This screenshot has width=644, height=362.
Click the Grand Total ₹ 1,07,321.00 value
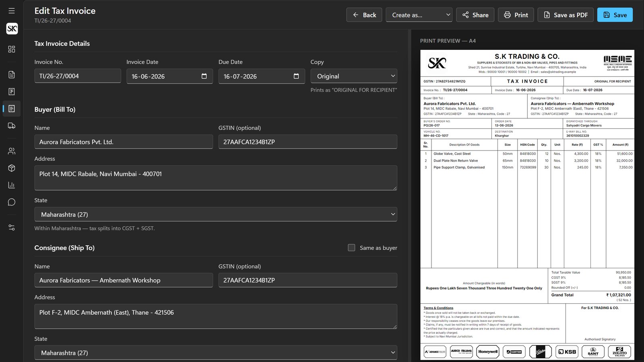[x=619, y=295]
